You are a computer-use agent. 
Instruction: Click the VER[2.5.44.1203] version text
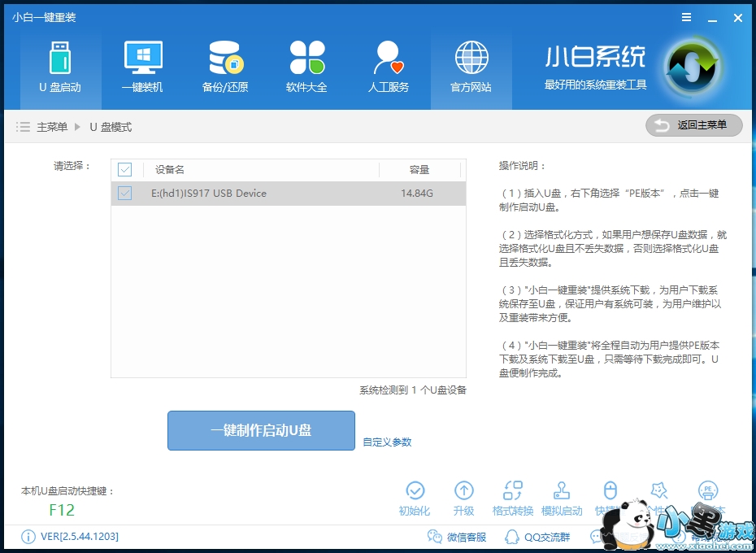click(x=80, y=537)
